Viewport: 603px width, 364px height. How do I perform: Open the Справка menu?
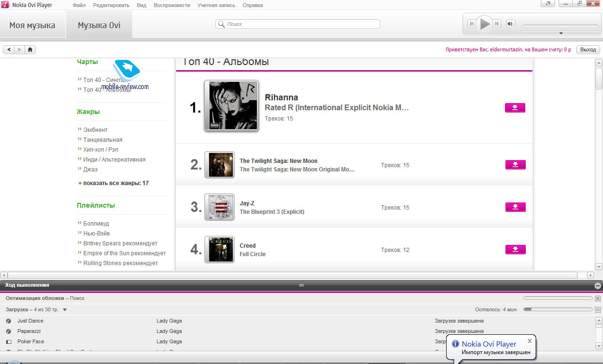click(x=253, y=5)
